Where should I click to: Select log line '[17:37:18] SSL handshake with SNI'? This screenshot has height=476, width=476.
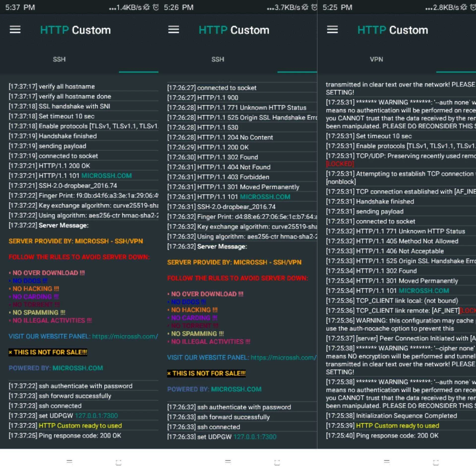click(59, 106)
